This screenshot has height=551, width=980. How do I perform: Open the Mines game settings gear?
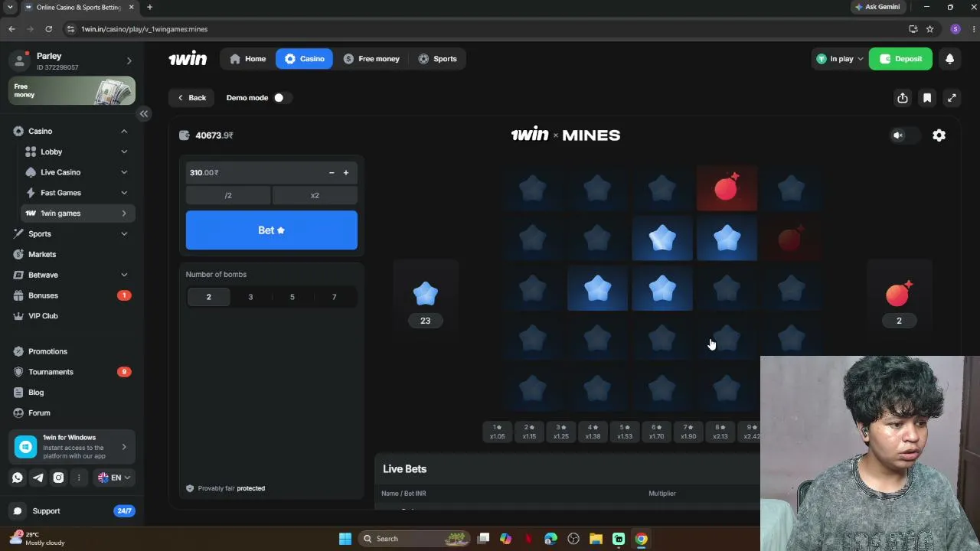pyautogui.click(x=939, y=135)
